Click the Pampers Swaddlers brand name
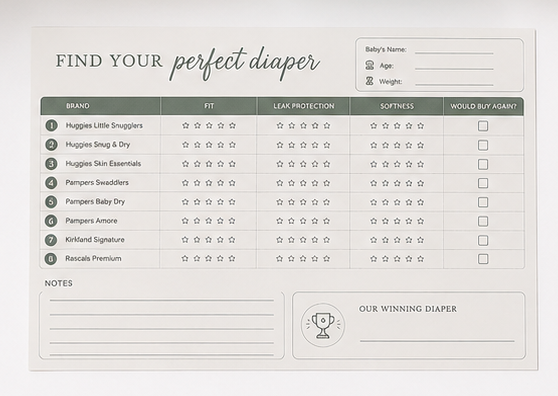 click(97, 183)
